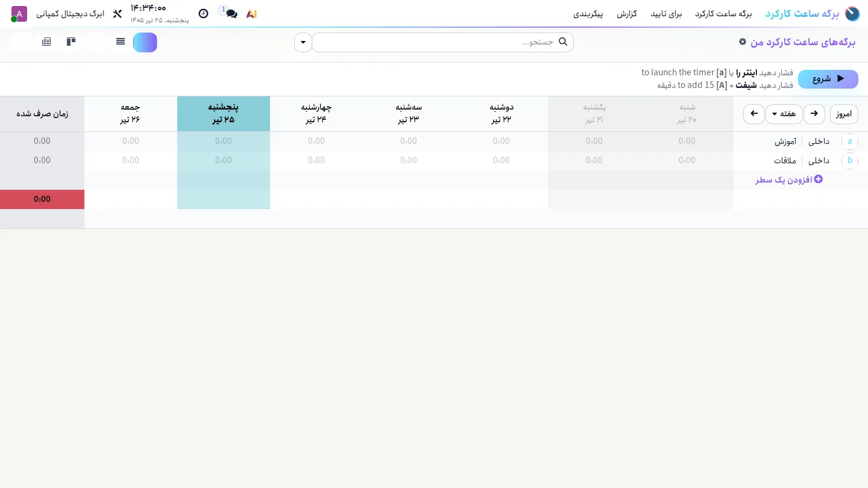Click the 'b' timer key badge for ملاقات

click(850, 161)
